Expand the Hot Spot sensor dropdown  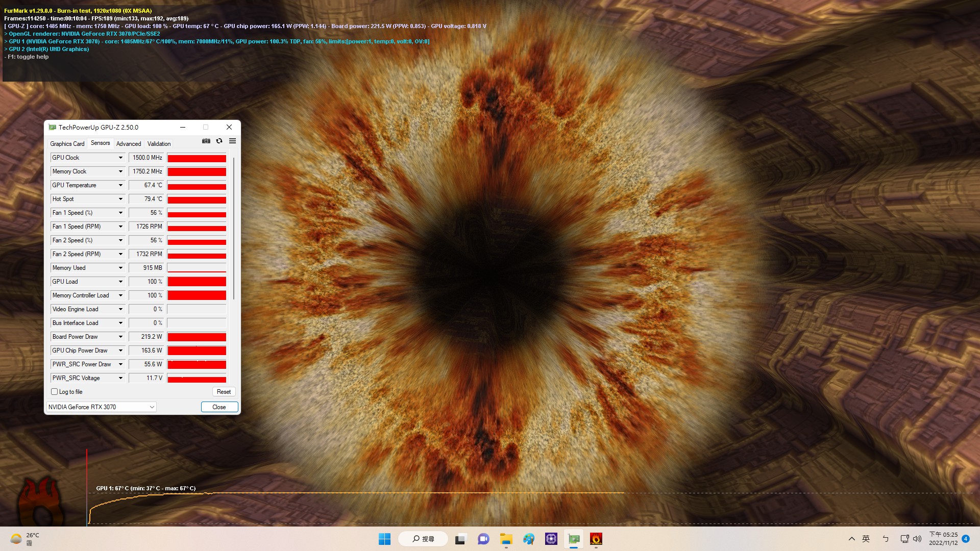(120, 199)
